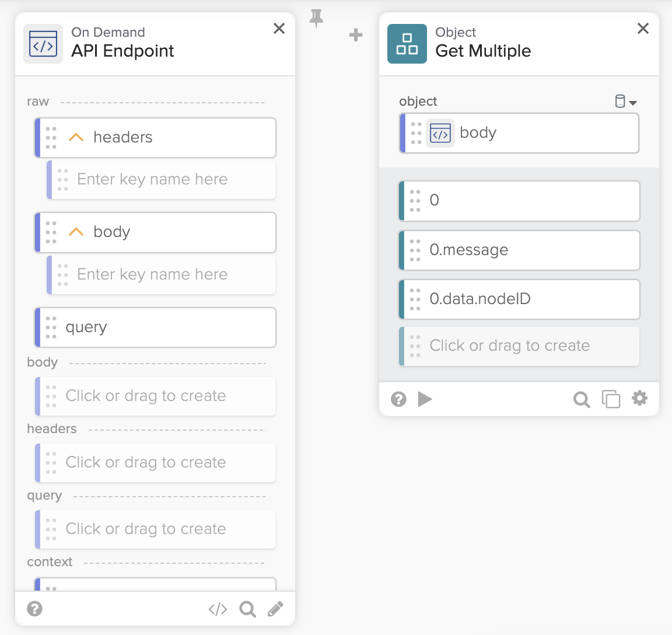This screenshot has height=635, width=672.
Task: Click the new output field in Get Multiple
Action: click(x=519, y=346)
